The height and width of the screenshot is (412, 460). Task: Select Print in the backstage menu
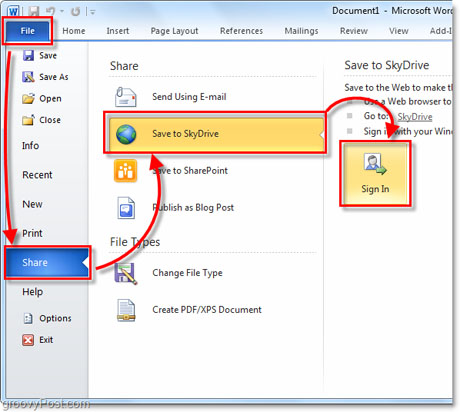(32, 233)
